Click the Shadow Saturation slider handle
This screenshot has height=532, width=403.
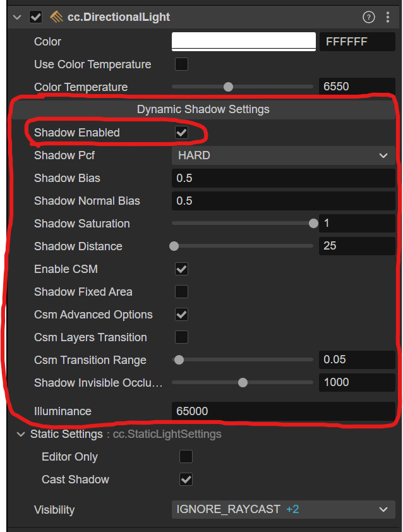pyautogui.click(x=313, y=224)
